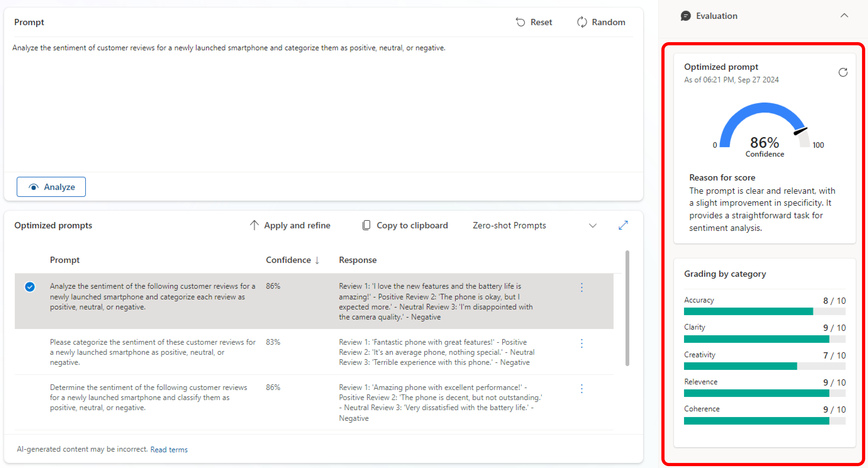The width and height of the screenshot is (868, 468).
Task: Collapse the Evaluation panel chevron
Action: click(x=844, y=15)
